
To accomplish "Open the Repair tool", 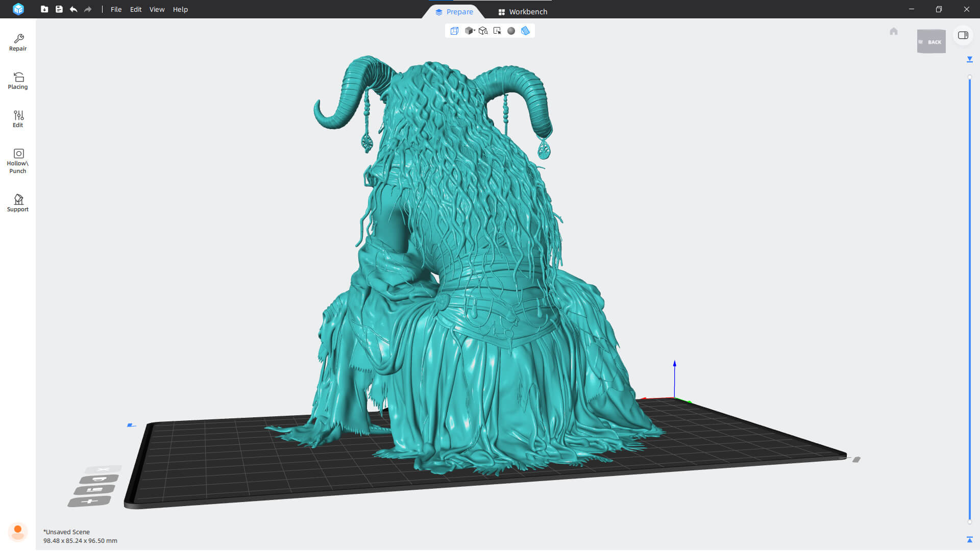I will point(18,42).
